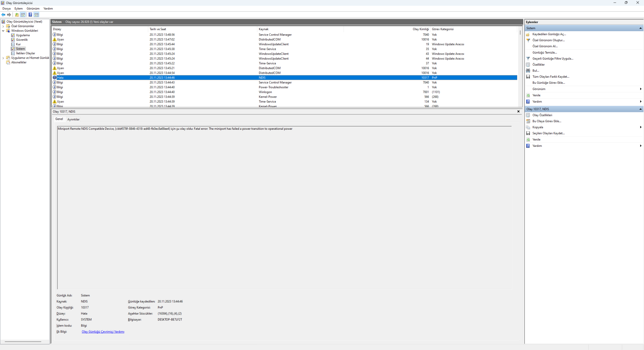Open the Kopyala submenu arrow
The height and width of the screenshot is (350, 644).
click(x=641, y=127)
